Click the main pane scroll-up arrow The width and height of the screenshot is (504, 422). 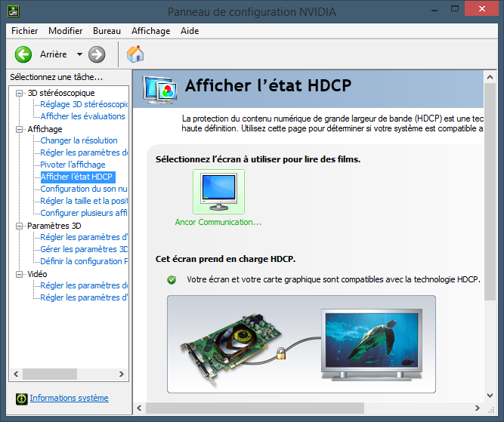[x=490, y=77]
